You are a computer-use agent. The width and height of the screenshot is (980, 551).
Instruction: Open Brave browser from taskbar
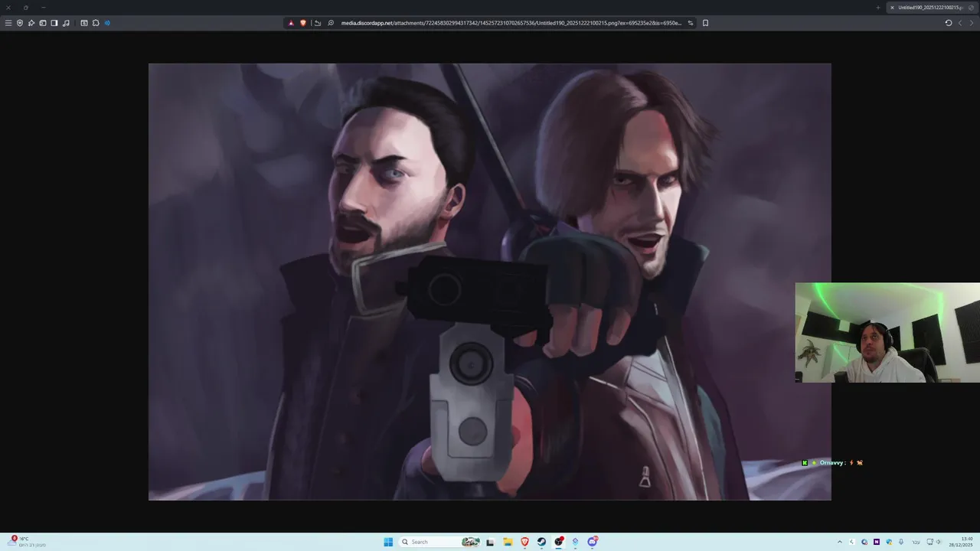[x=524, y=542]
